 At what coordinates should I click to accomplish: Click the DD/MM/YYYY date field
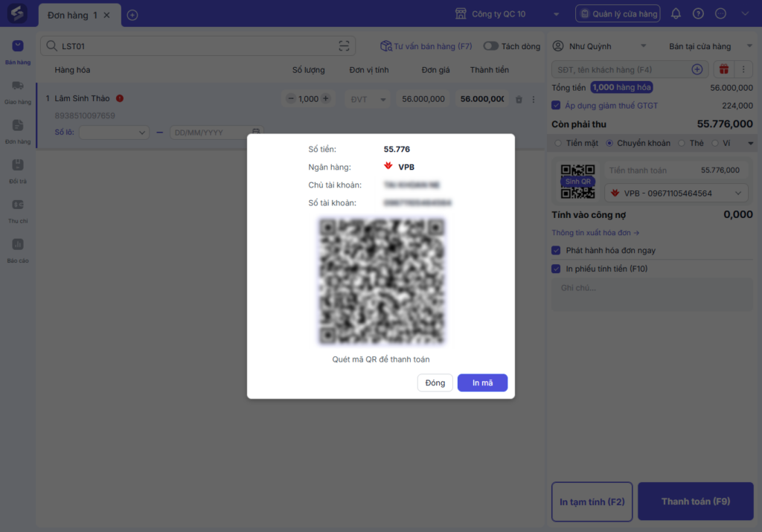pos(217,132)
